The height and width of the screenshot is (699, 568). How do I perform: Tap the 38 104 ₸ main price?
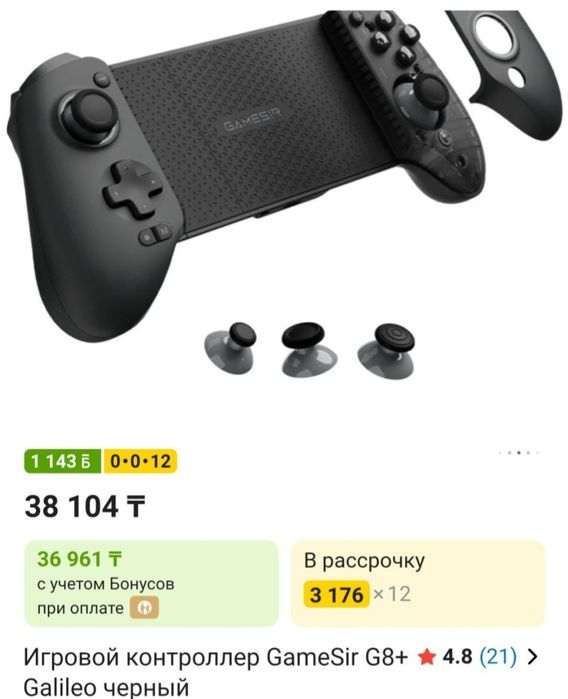tap(85, 507)
